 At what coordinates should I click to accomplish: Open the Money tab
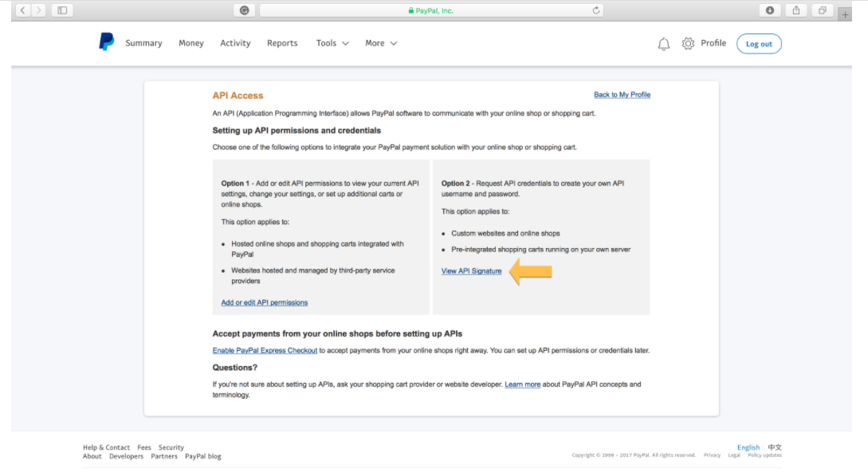[x=191, y=43]
